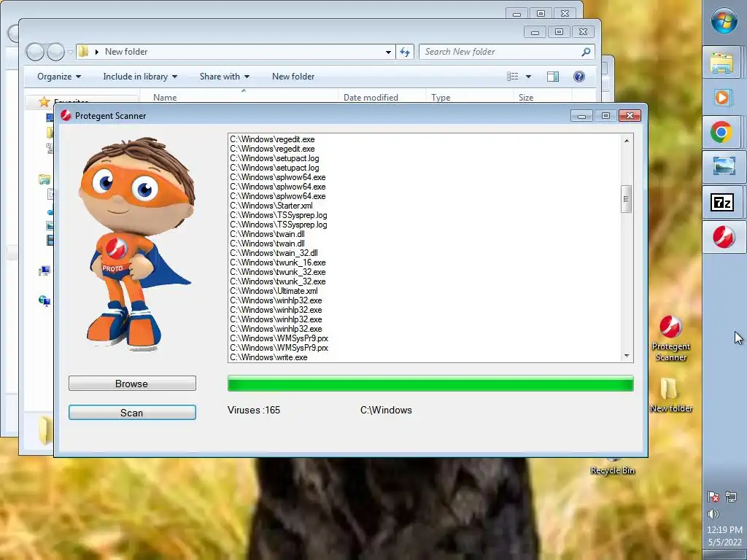Click the picture viewer taskbar icon
Viewport: 747px width, 560px height.
pyautogui.click(x=724, y=167)
